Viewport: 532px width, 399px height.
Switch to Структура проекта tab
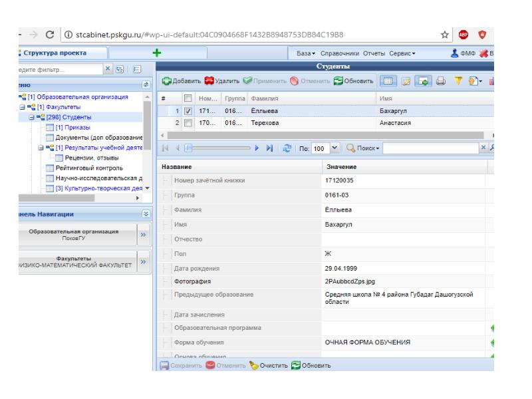point(55,53)
